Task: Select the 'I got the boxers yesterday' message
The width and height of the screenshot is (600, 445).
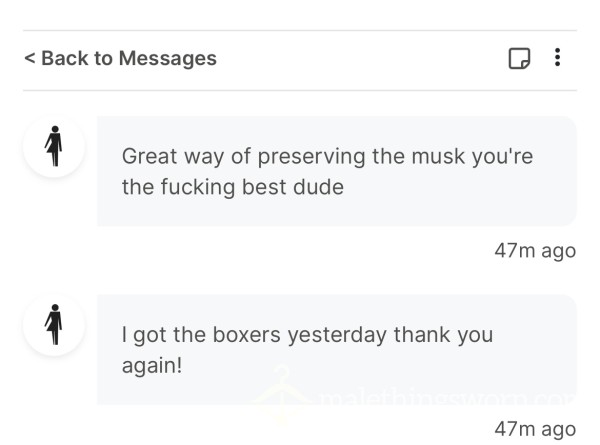Action: (x=337, y=349)
